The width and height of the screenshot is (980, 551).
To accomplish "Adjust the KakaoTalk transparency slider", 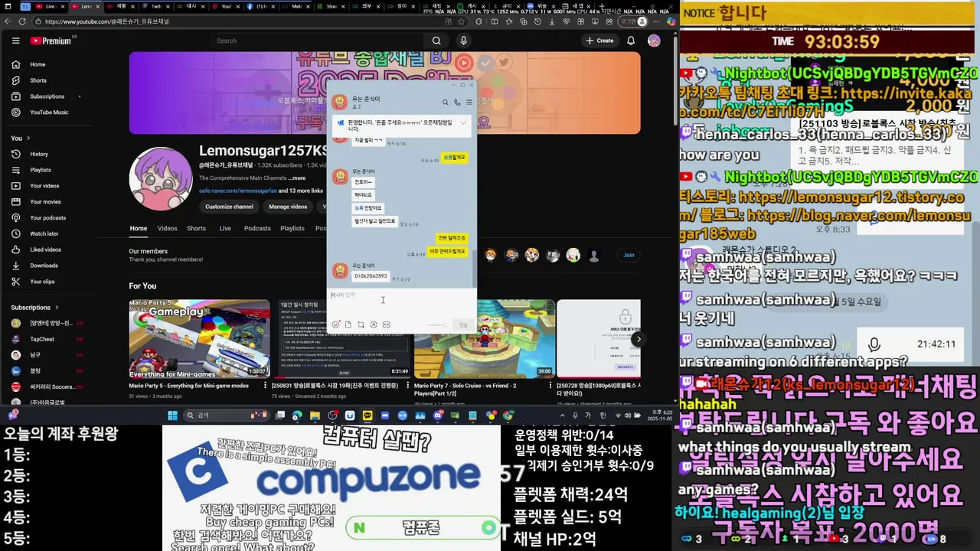I will tap(437, 324).
